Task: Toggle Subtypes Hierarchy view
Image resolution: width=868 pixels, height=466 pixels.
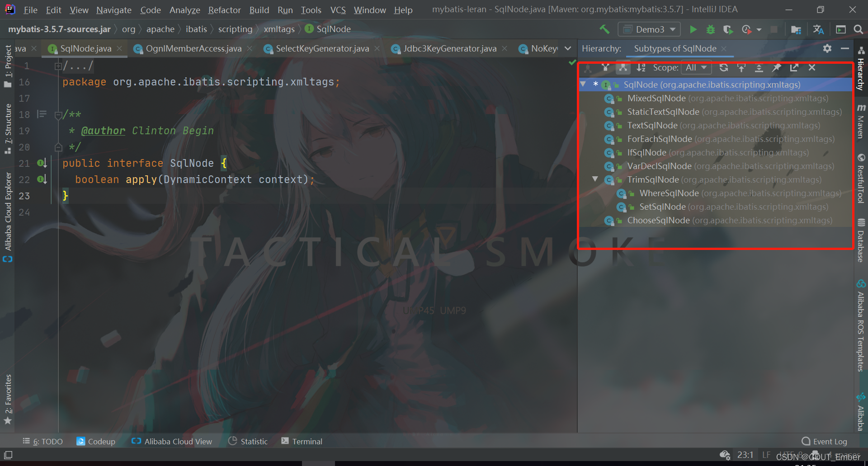Action: click(623, 68)
